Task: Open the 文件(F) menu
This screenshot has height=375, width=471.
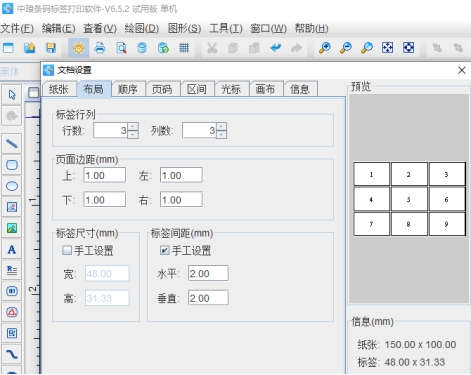Action: coord(17,29)
